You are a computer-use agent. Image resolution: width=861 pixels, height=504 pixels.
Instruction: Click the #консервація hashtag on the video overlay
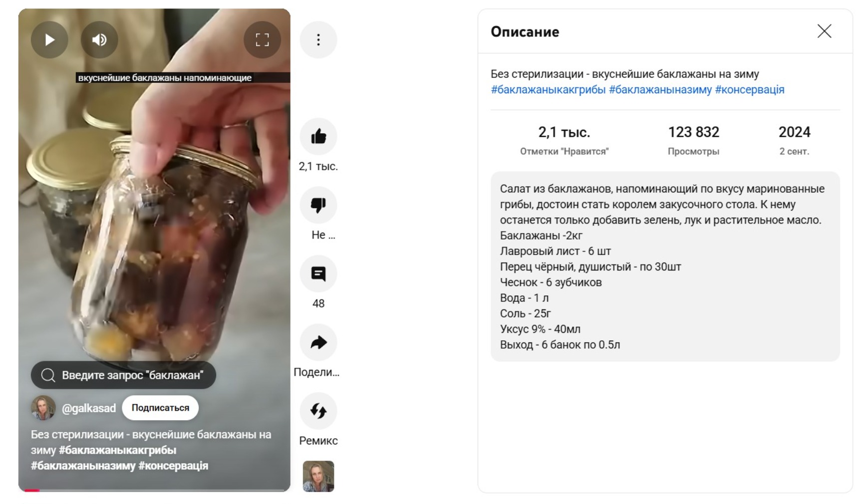(173, 466)
